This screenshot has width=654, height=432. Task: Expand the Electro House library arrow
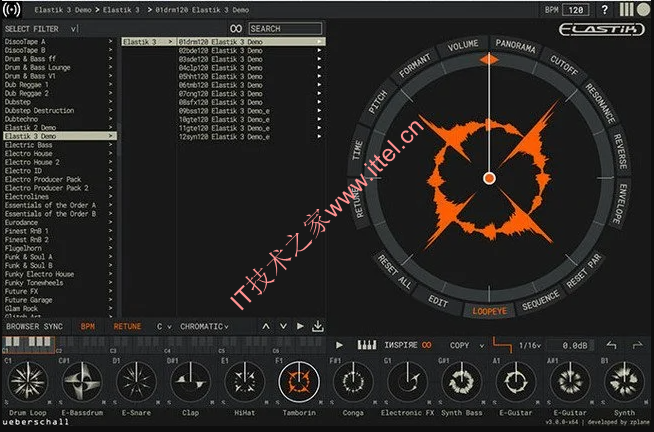click(111, 153)
